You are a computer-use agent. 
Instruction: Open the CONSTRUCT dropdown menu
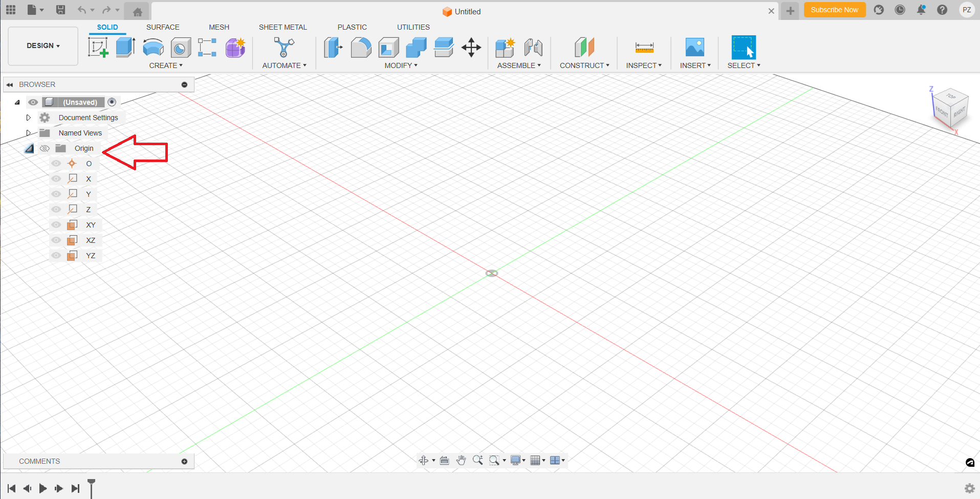[x=584, y=65]
